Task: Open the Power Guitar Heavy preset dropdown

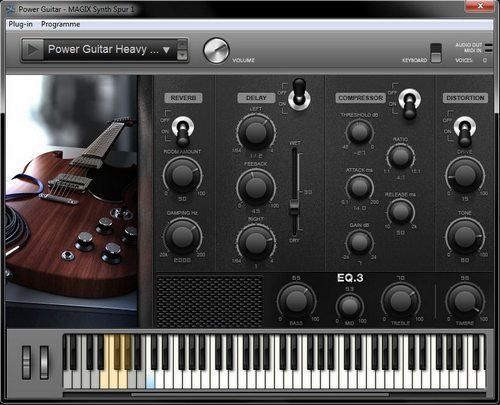Action: tap(166, 50)
